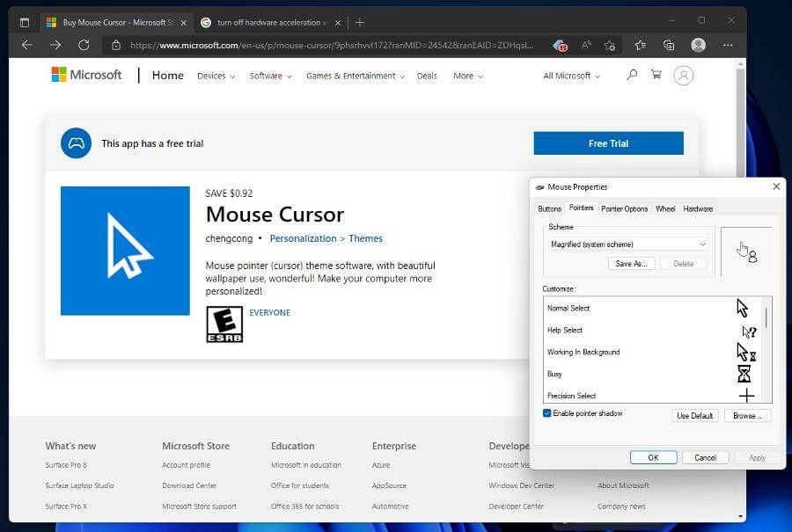Open the browser profile avatar icon
Screen dimensions: 792x532
click(697, 44)
